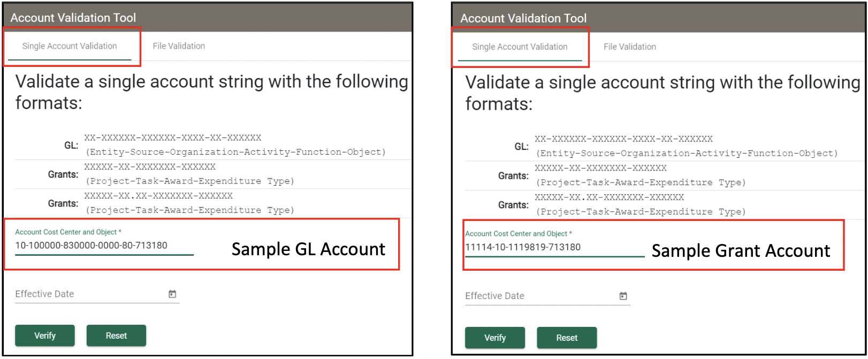Viewport: 868px width, 359px height.
Task: Click the 'GL:' row label in left panel
Action: point(71,145)
